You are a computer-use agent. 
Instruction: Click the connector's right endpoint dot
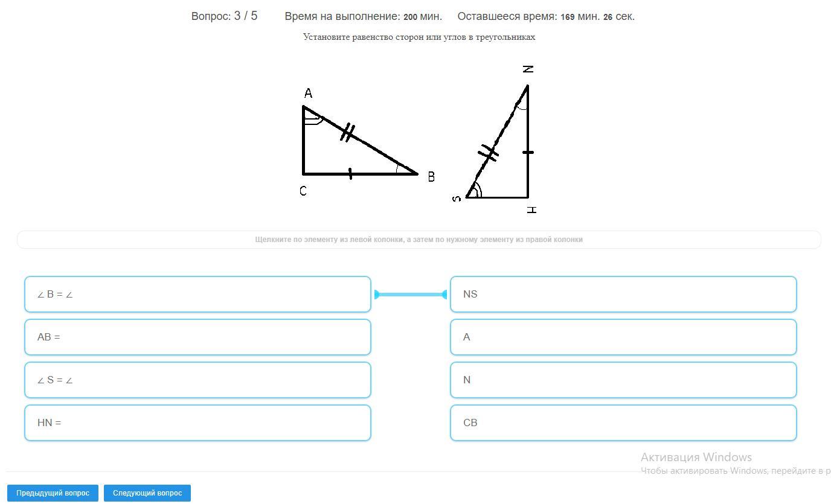click(x=445, y=295)
